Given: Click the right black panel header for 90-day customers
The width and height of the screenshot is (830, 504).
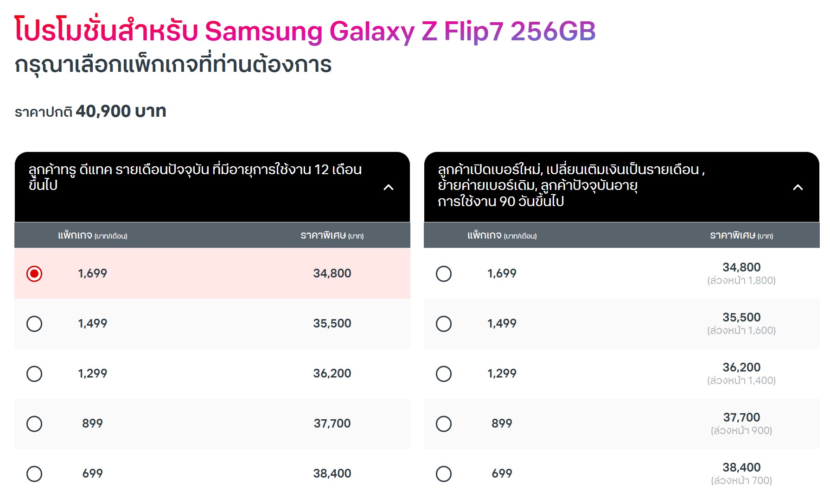Looking at the screenshot, I should click(622, 187).
